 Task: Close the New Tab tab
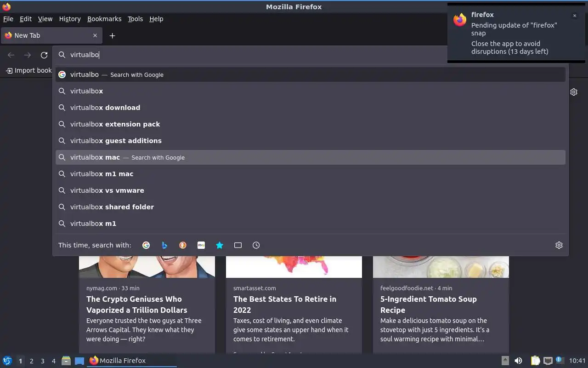pos(95,35)
